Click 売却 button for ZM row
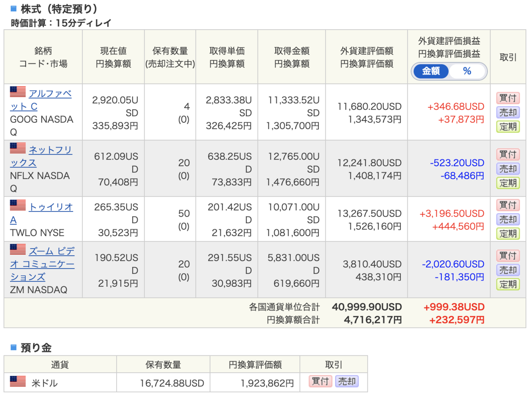 click(x=508, y=269)
